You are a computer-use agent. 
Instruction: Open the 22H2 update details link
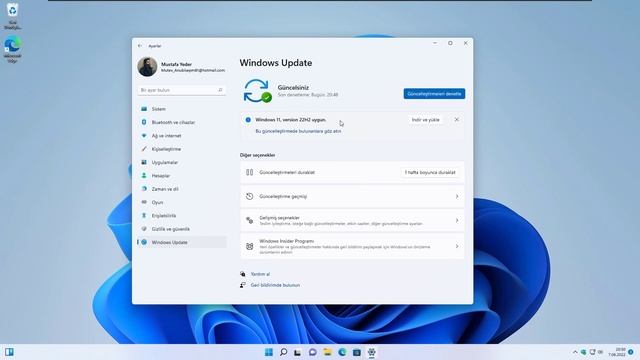coord(298,131)
